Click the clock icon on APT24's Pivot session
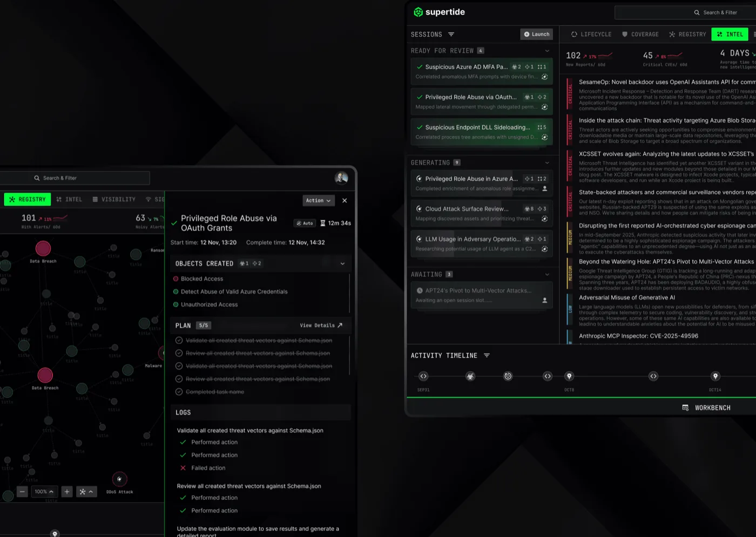This screenshot has width=756, height=537. coord(420,290)
